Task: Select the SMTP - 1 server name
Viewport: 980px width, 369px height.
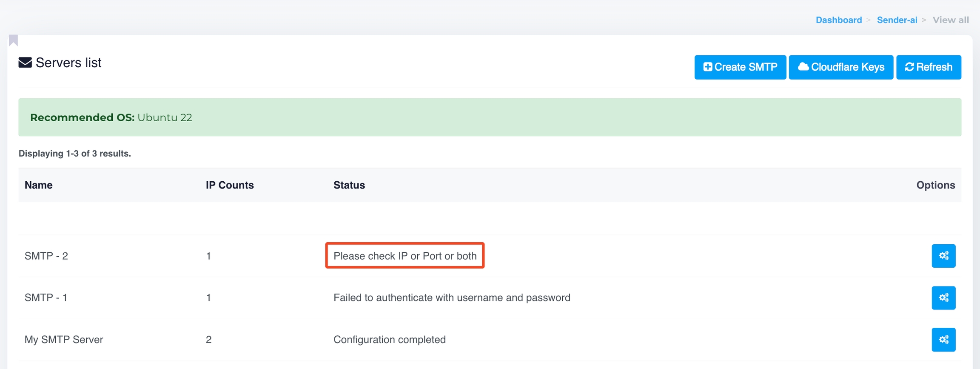Action: pyautogui.click(x=46, y=297)
